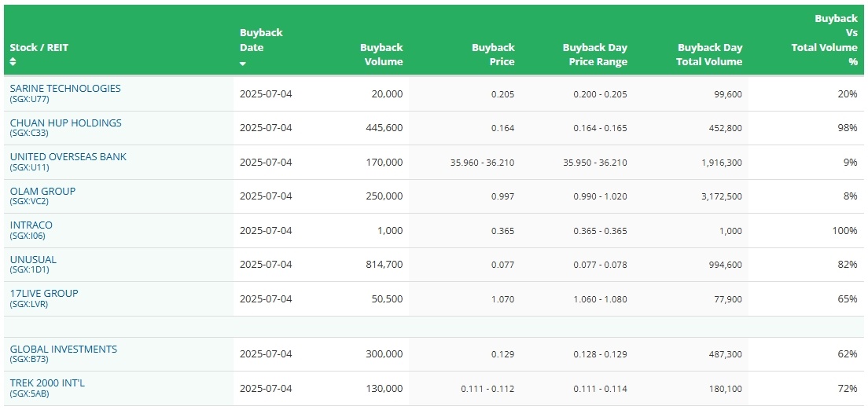Open the CHUAN HUP HOLDINGS link
Viewport: 868px width, 410px height.
coord(66,123)
